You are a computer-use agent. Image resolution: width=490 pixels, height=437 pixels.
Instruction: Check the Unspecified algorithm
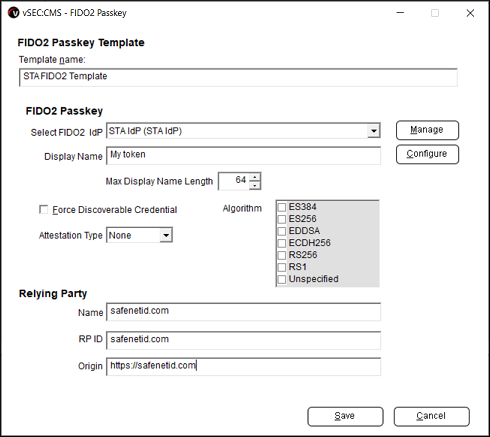pyautogui.click(x=282, y=279)
